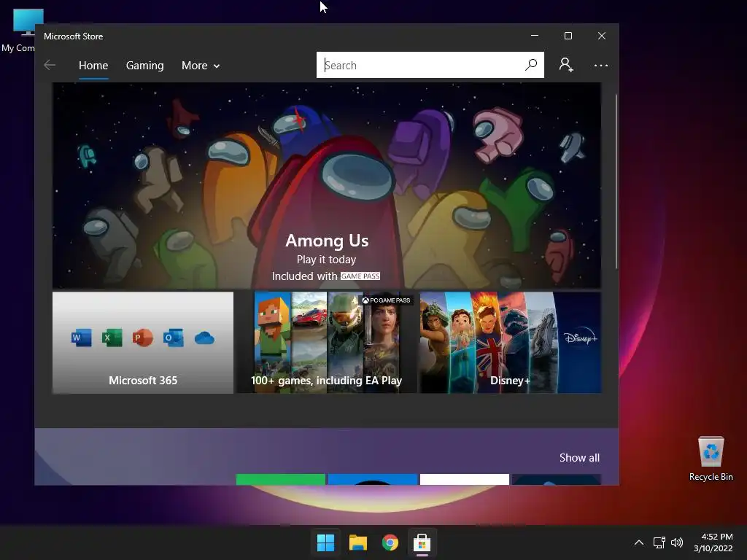
Task: Click the Outlook icon in Microsoft 365 tile
Action: click(174, 338)
